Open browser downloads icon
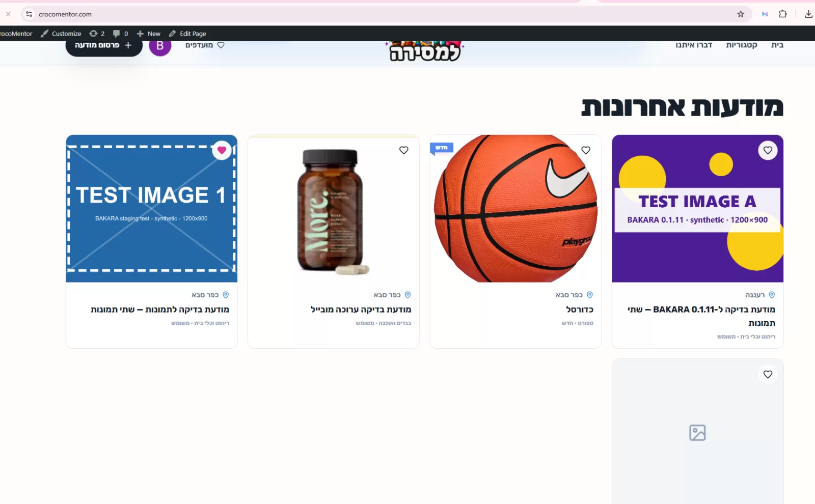This screenshot has width=815, height=504. coord(808,14)
